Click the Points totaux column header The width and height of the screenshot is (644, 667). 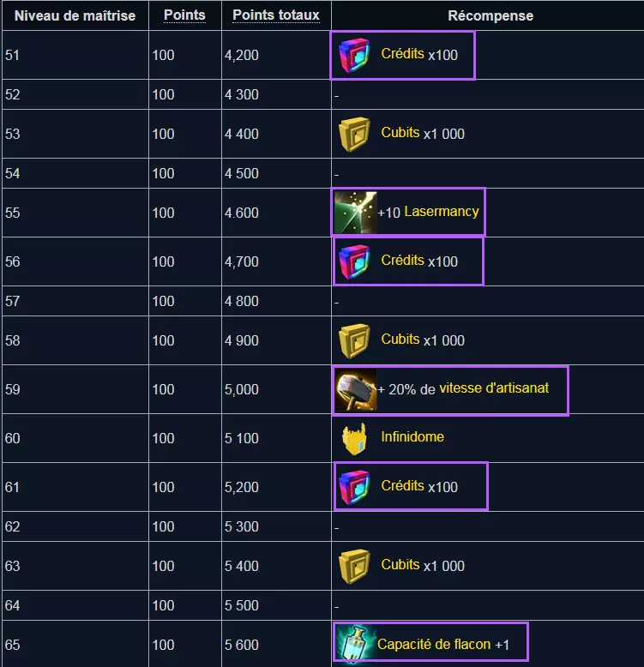click(x=276, y=15)
